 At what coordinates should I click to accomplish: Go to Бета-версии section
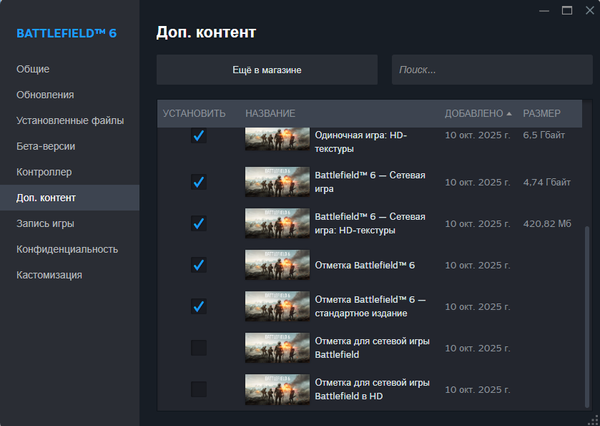coord(46,146)
